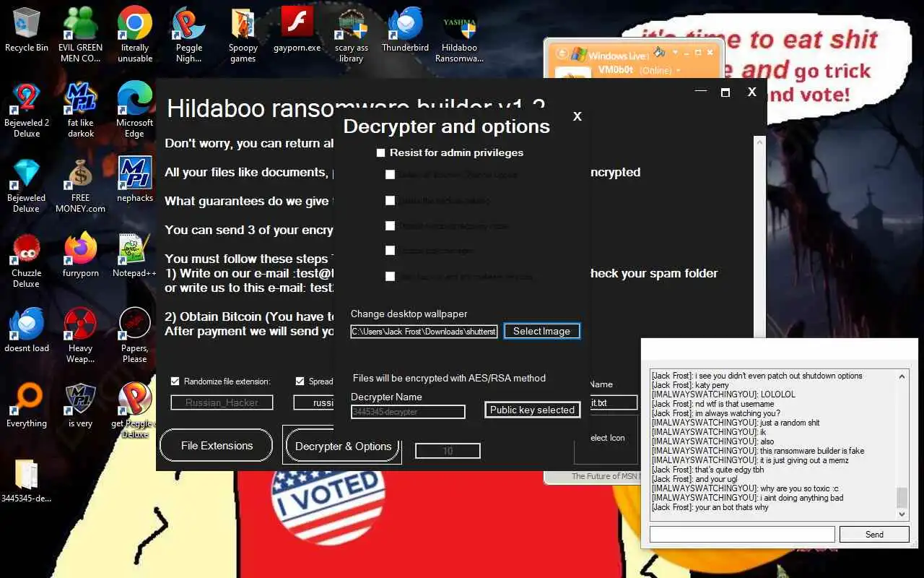The image size is (924, 578).
Task: Tick the windows recovery mode checkbox
Action: click(x=390, y=225)
